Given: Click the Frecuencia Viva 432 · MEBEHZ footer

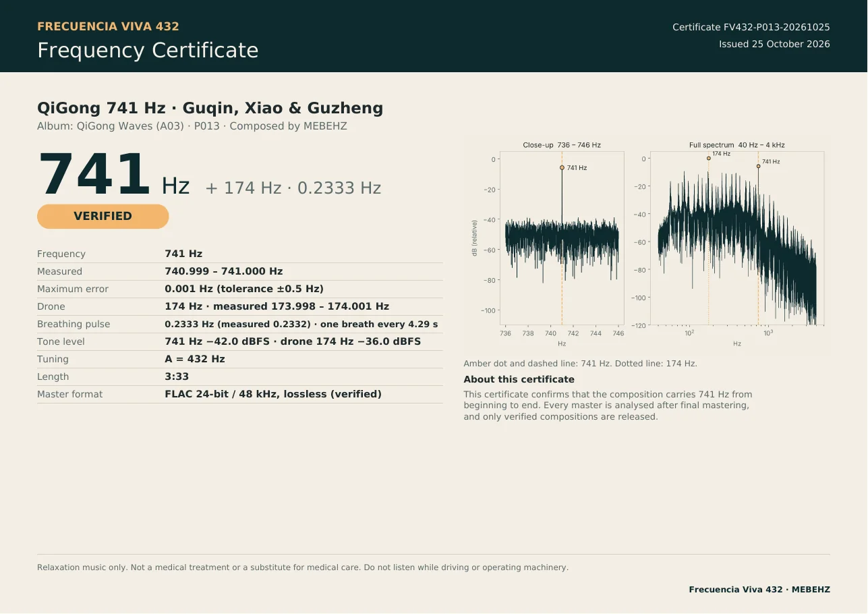Looking at the screenshot, I should click(x=759, y=590).
